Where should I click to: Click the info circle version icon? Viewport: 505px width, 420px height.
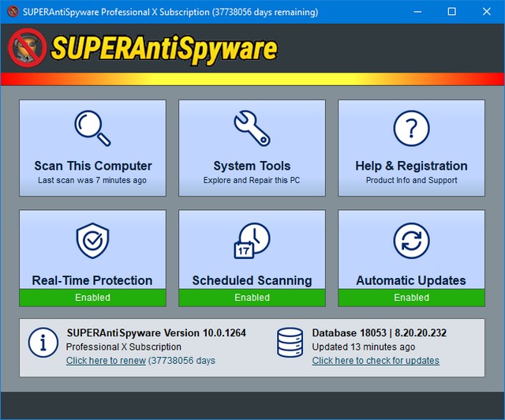point(43,343)
